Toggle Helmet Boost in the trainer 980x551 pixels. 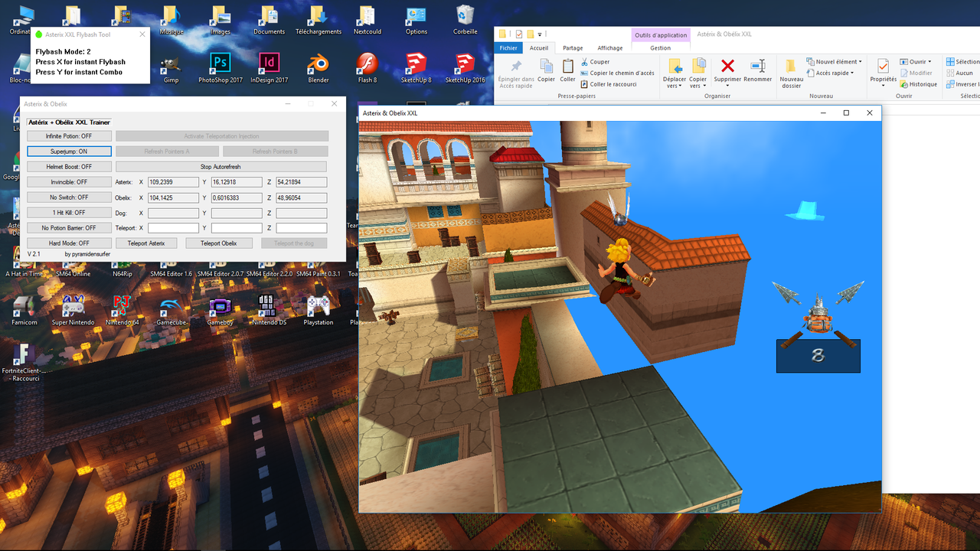69,167
